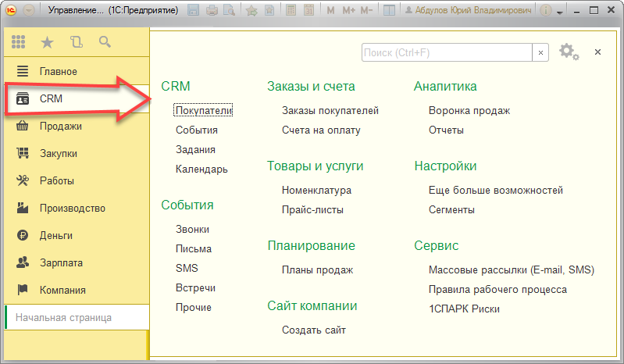Open Массовые рассылки (E-mail, SMS) link
This screenshot has width=624, height=364.
click(x=512, y=269)
